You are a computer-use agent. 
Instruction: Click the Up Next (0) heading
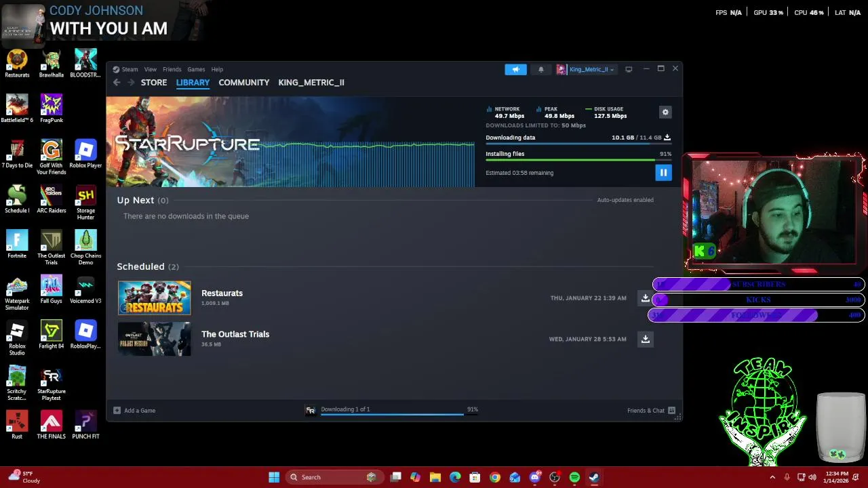(x=142, y=200)
